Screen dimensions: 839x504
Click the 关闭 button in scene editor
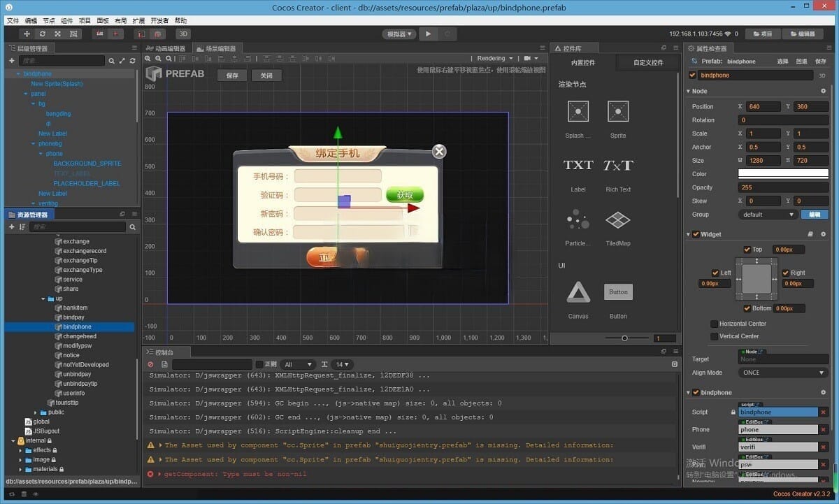click(x=266, y=75)
